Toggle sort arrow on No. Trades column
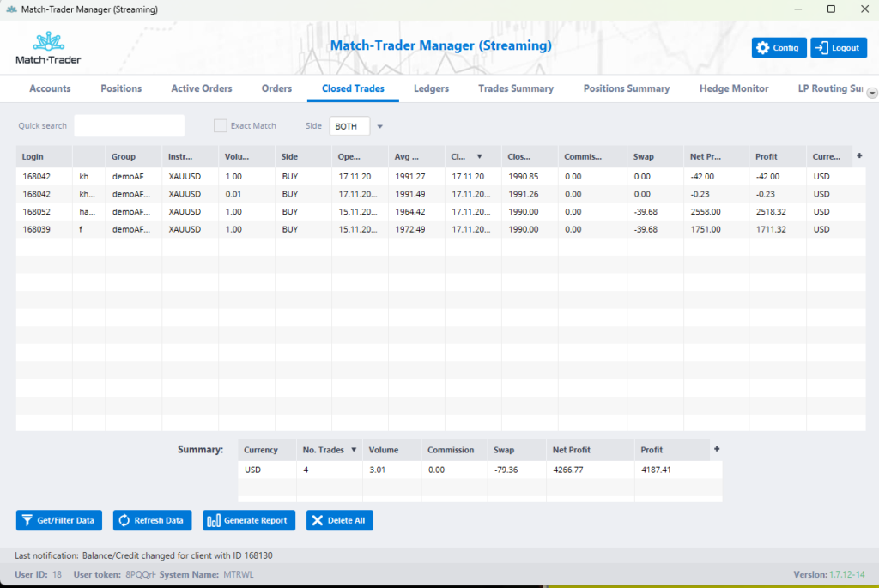 click(354, 450)
